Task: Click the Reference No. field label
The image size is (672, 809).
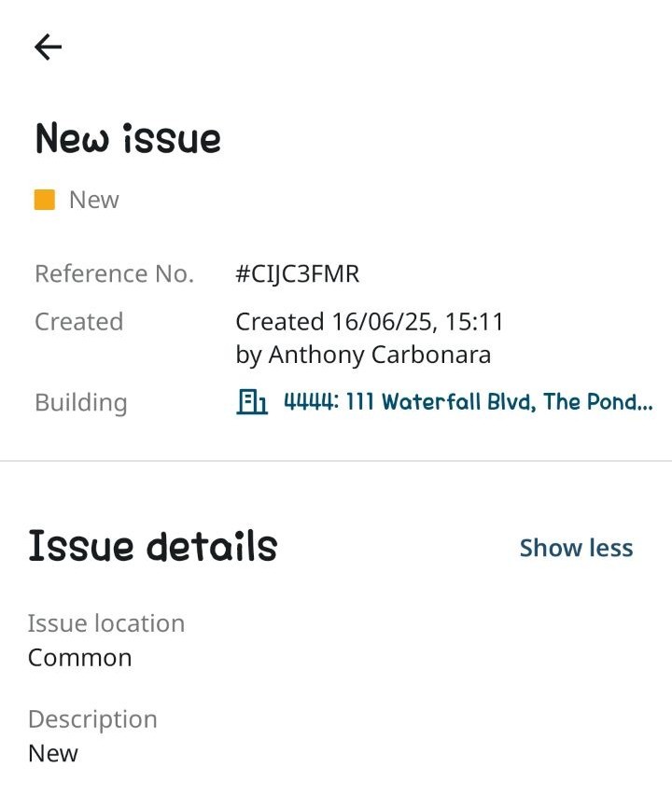Action: pyautogui.click(x=115, y=273)
